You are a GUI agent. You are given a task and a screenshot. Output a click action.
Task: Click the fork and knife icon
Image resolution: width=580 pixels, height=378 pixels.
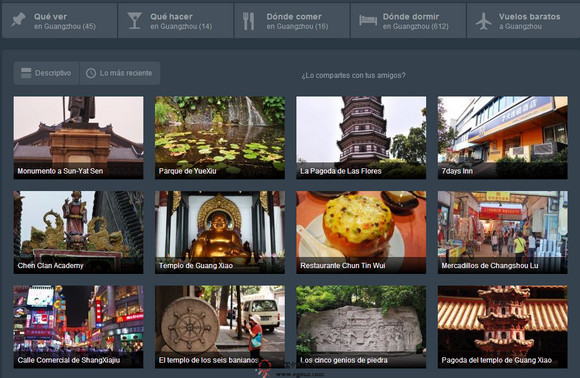(249, 21)
